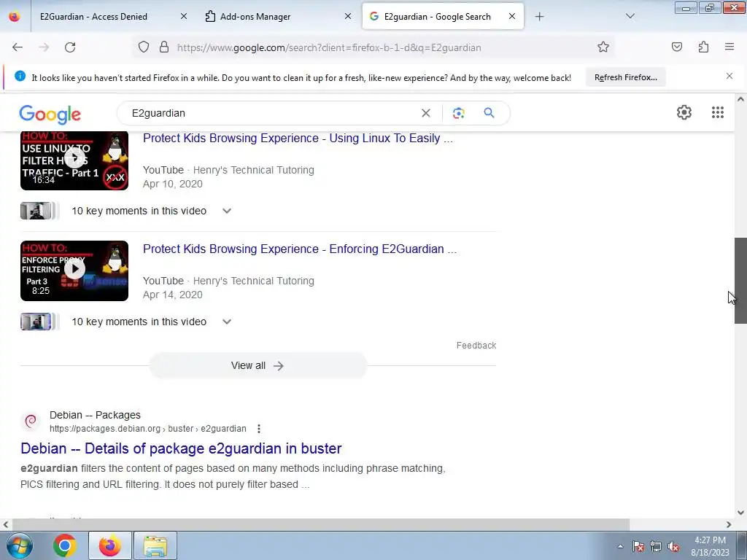Open taskbar clock showing 4:27 PM

tap(710, 546)
